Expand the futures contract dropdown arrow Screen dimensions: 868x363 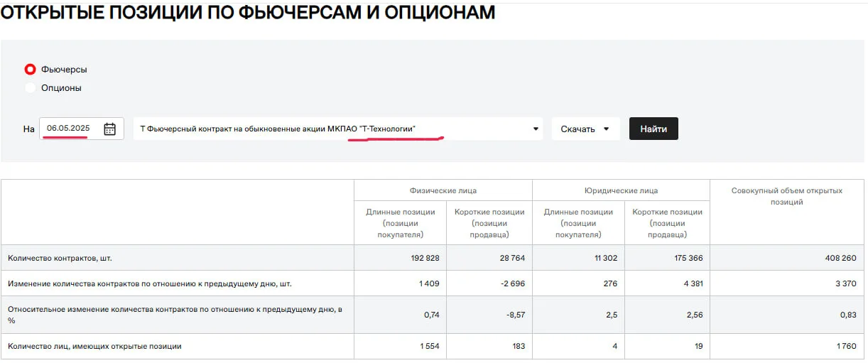536,129
